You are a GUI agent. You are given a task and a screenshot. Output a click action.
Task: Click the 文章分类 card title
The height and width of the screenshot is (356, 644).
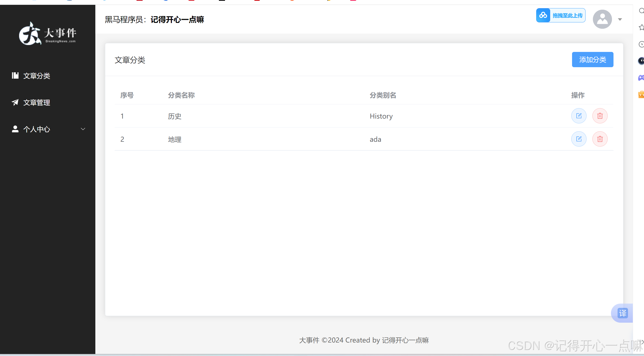[x=130, y=60]
